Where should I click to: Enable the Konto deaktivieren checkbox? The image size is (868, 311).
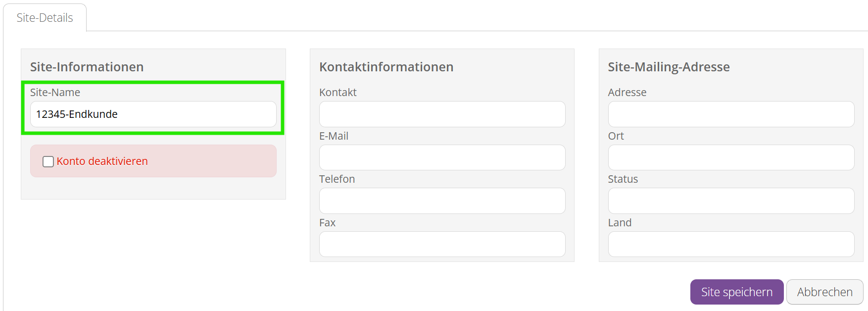click(x=48, y=161)
